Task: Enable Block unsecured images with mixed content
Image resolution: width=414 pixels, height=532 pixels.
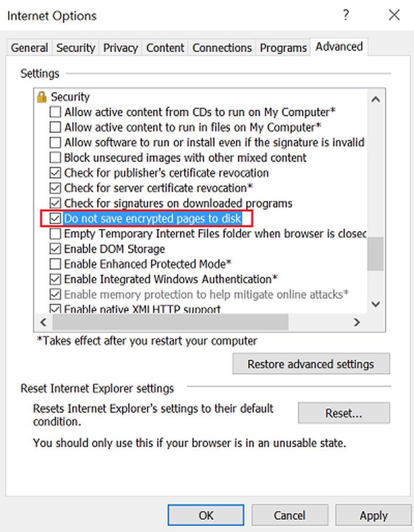Action: (x=55, y=158)
